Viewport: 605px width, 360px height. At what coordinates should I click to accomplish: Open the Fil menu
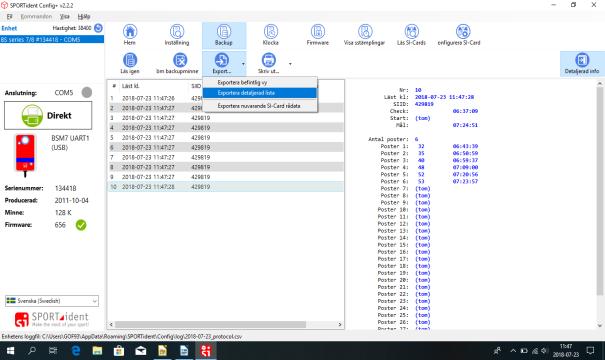[10, 16]
